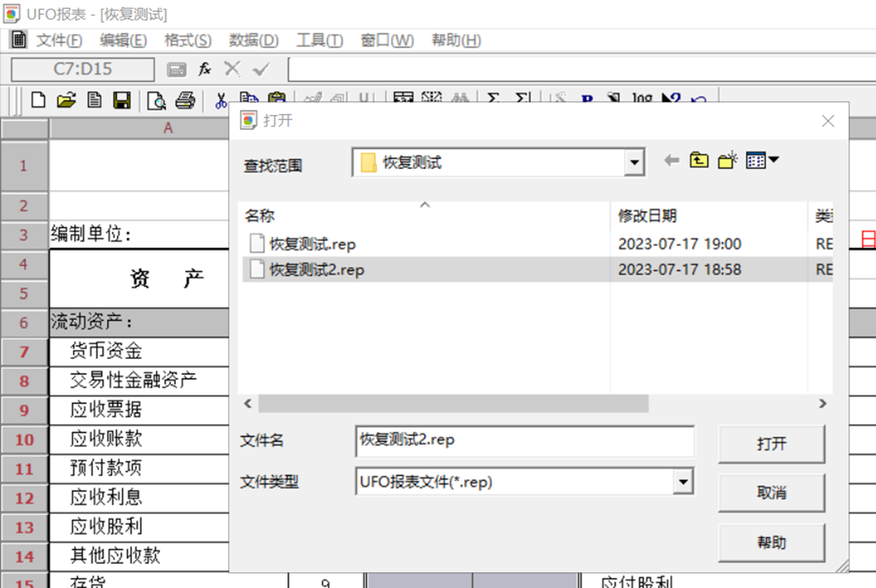The width and height of the screenshot is (876, 588).
Task: Open Print Preview from the toolbar
Action: coord(157,101)
